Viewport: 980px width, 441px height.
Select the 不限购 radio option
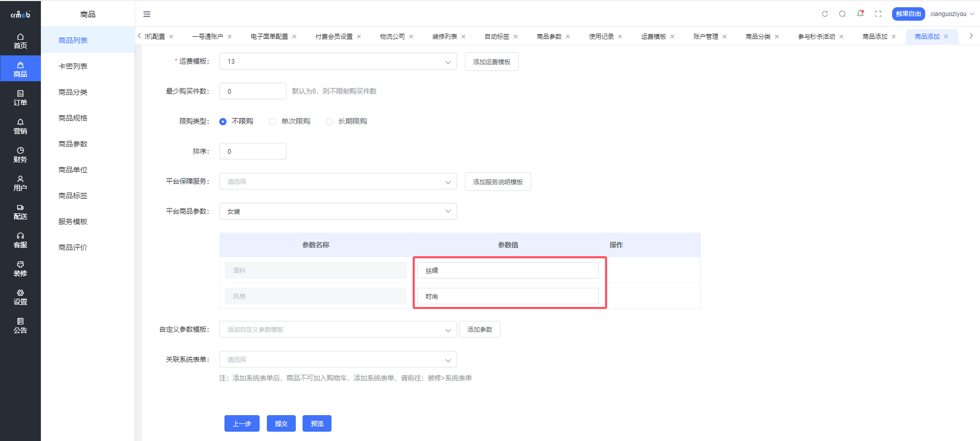tap(223, 122)
